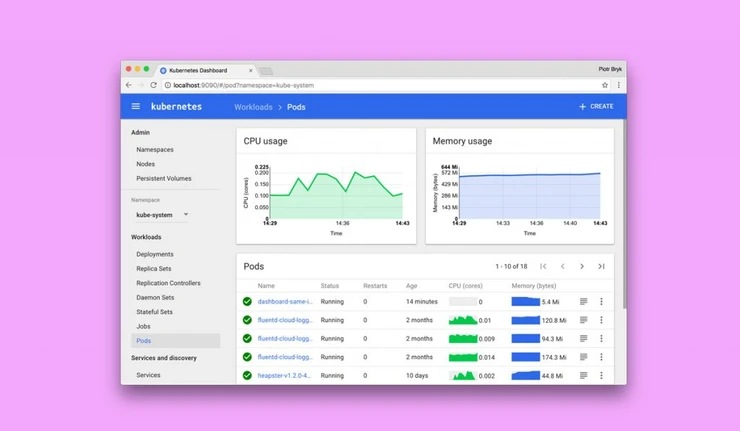Open fluentd-cloud-logg pod using 0.01 cores

pos(285,320)
